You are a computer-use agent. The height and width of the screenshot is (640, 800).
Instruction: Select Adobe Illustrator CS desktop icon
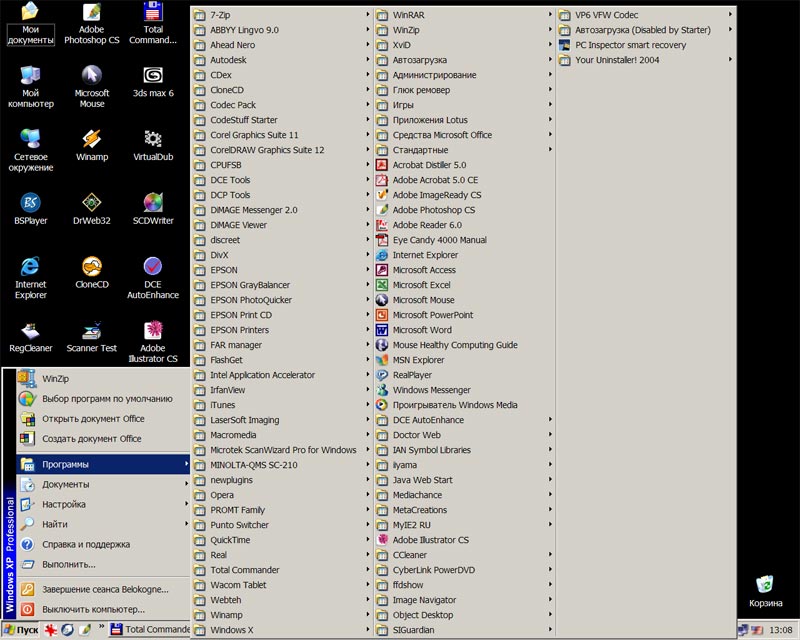[x=153, y=342]
